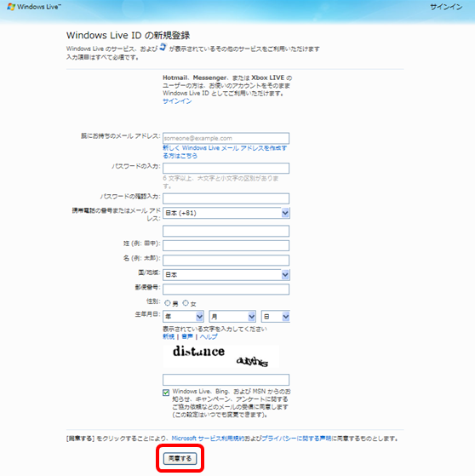Click the パスワードの入力 field
The image size is (475, 476).
coord(226,168)
